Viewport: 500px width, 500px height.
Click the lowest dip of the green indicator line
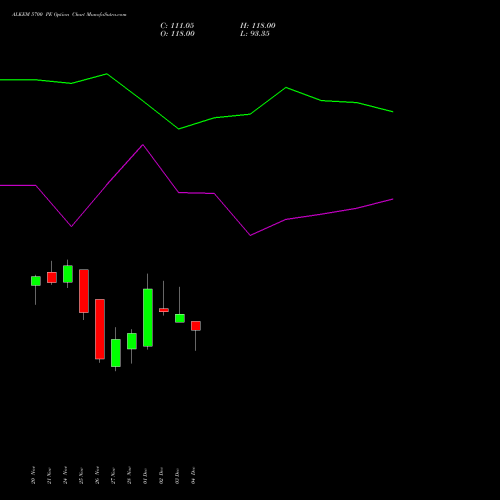point(179,129)
